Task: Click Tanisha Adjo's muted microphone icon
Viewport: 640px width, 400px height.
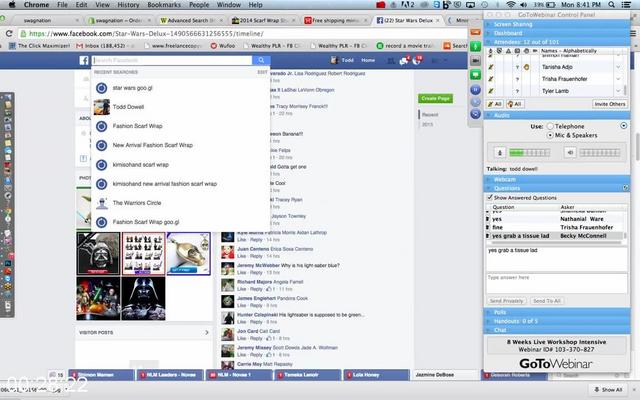Action: (x=491, y=67)
